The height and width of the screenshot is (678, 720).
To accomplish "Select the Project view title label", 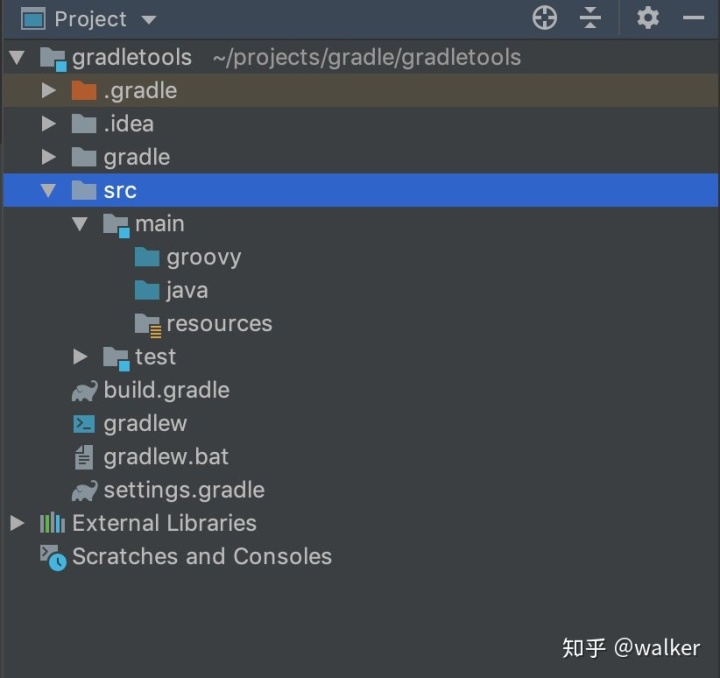I will pos(90,19).
